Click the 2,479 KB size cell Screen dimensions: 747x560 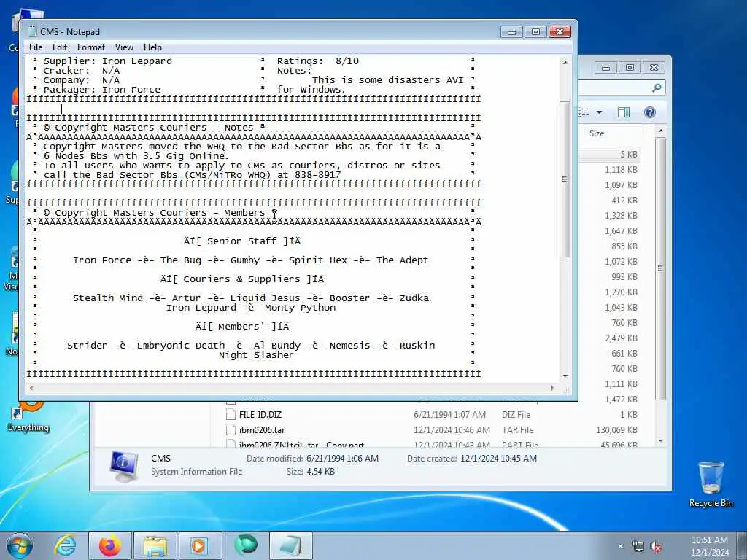tap(622, 338)
